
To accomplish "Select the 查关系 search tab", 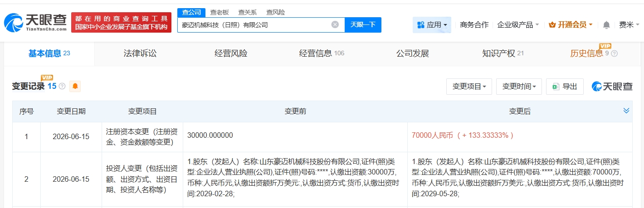I will tap(247, 12).
